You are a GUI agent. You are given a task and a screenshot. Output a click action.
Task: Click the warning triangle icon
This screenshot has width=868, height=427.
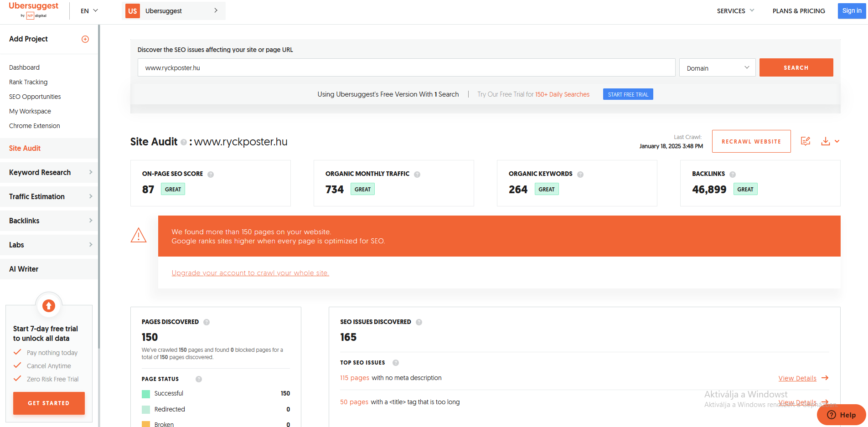coord(139,235)
